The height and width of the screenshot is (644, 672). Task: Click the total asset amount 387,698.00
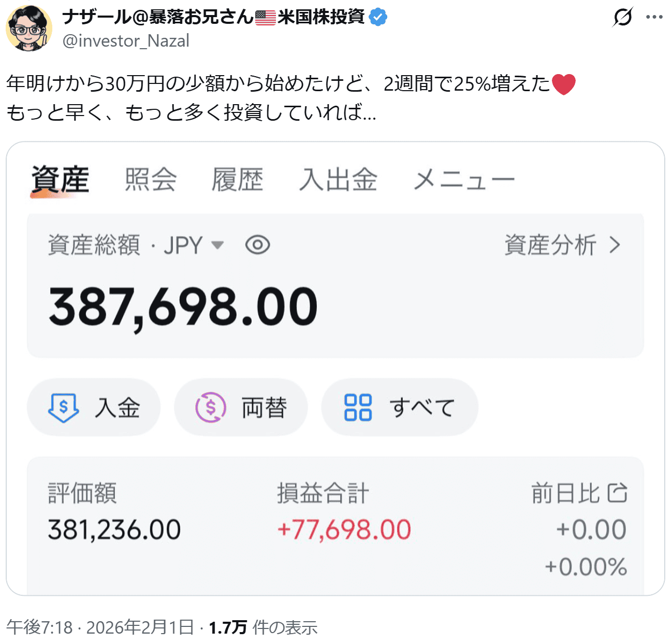pyautogui.click(x=183, y=307)
